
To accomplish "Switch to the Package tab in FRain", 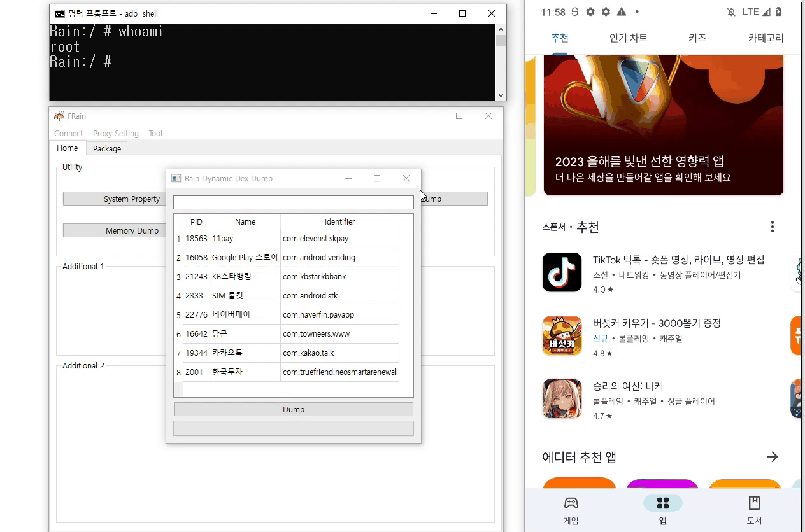I will pos(107,148).
